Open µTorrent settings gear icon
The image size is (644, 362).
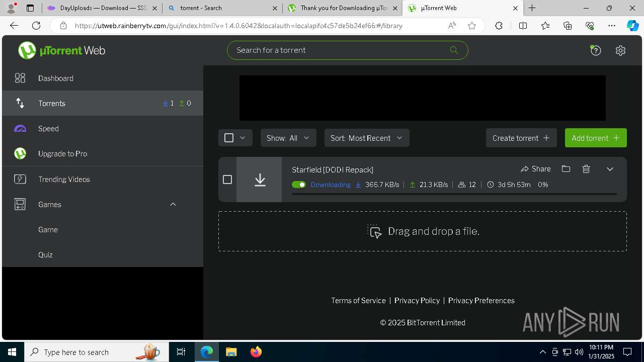(x=620, y=50)
